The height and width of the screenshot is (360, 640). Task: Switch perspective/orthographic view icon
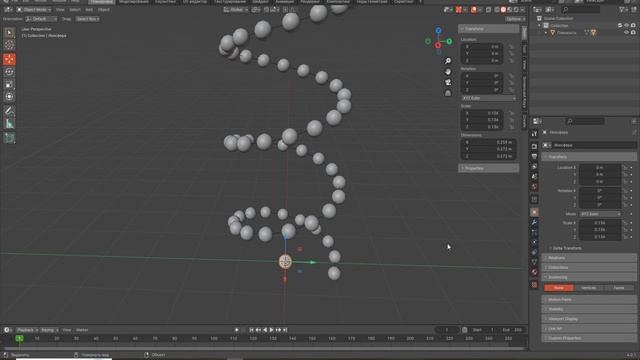point(448,93)
